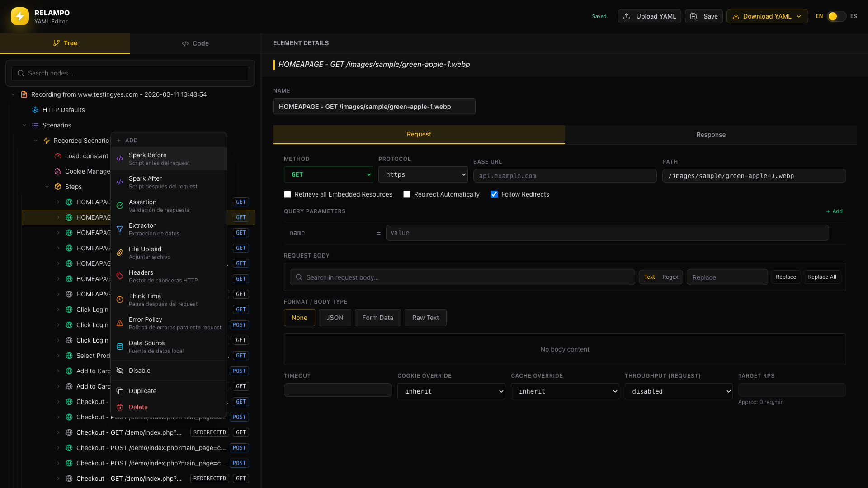Screen dimensions: 868x488
Task: Click the Search nodes input field
Action: (130, 73)
